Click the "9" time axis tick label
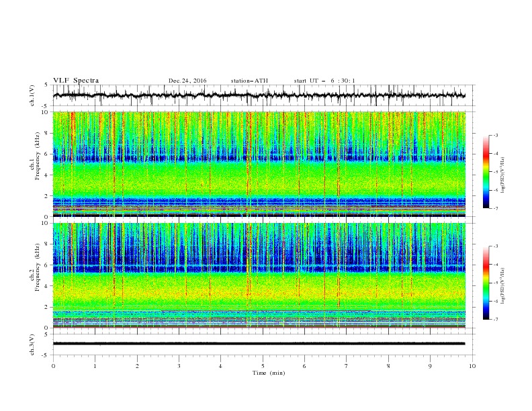Screen dimensions: 532x411 pyautogui.click(x=430, y=366)
